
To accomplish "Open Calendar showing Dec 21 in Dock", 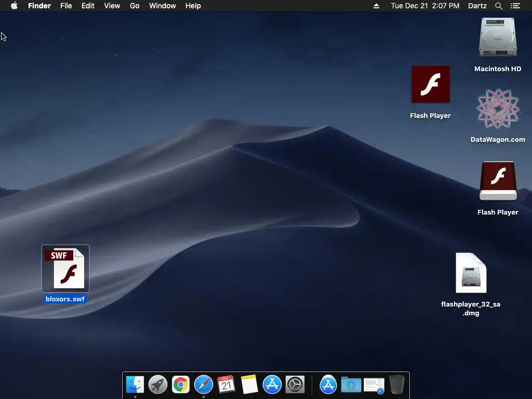I will (227, 385).
